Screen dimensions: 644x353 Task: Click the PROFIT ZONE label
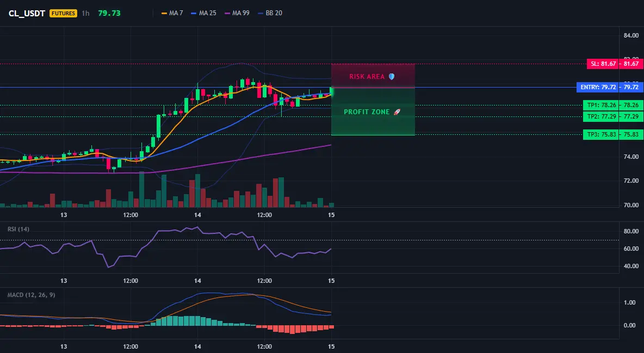[367, 112]
